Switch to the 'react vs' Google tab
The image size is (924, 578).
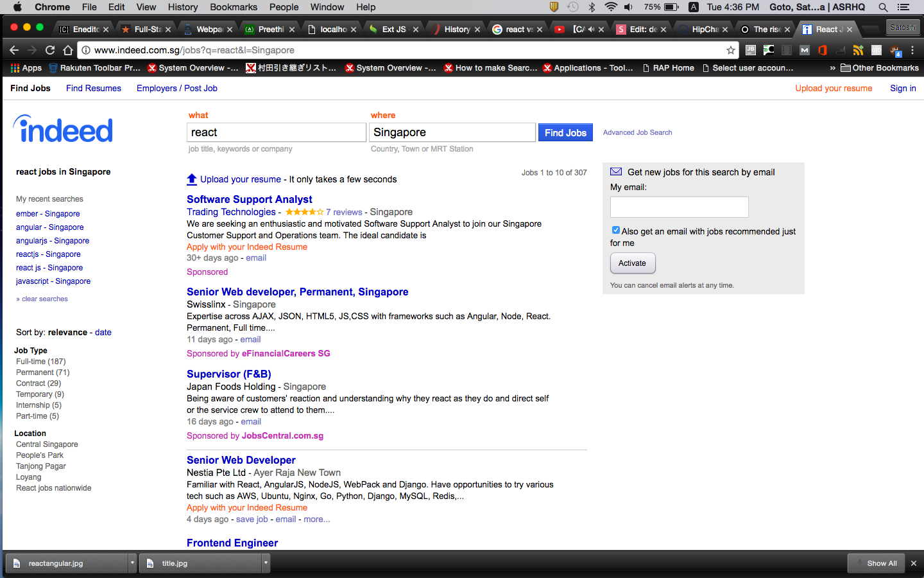517,29
